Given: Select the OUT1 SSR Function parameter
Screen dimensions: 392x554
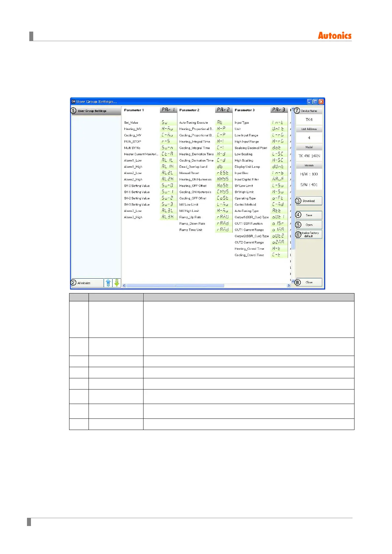Looking at the screenshot, I should [x=248, y=224].
